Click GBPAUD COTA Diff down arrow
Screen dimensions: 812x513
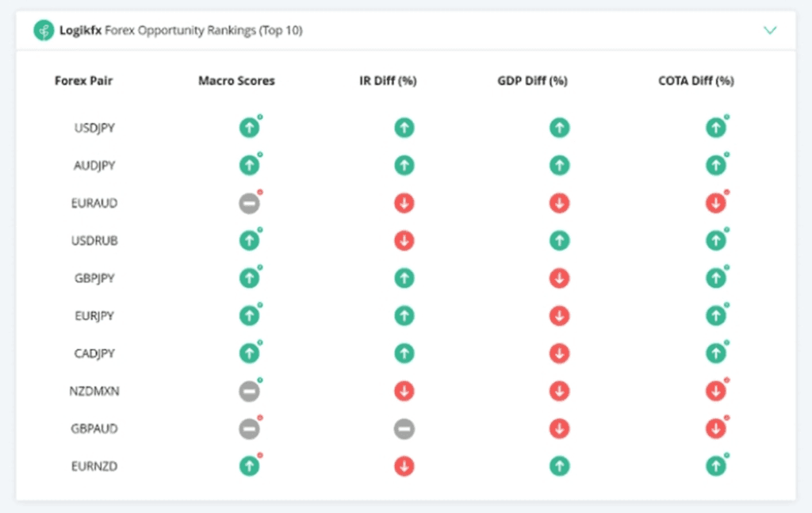[x=716, y=429]
